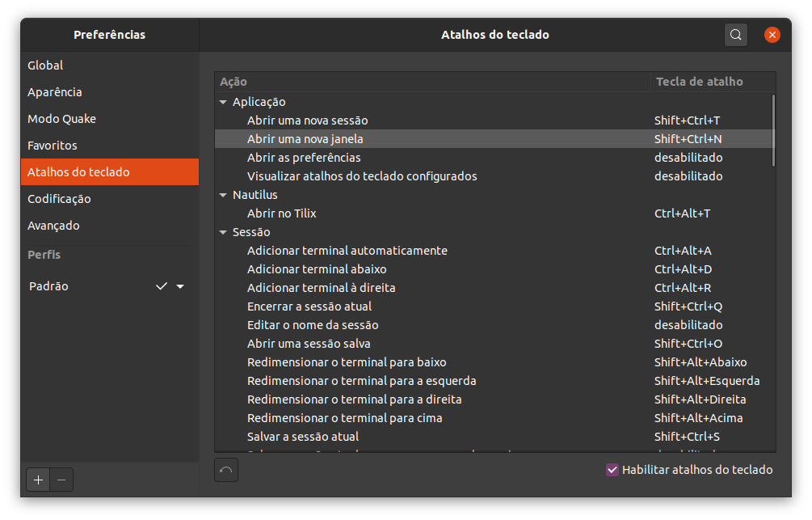Open the Favoritos section
The height and width of the screenshot is (520, 812).
110,146
